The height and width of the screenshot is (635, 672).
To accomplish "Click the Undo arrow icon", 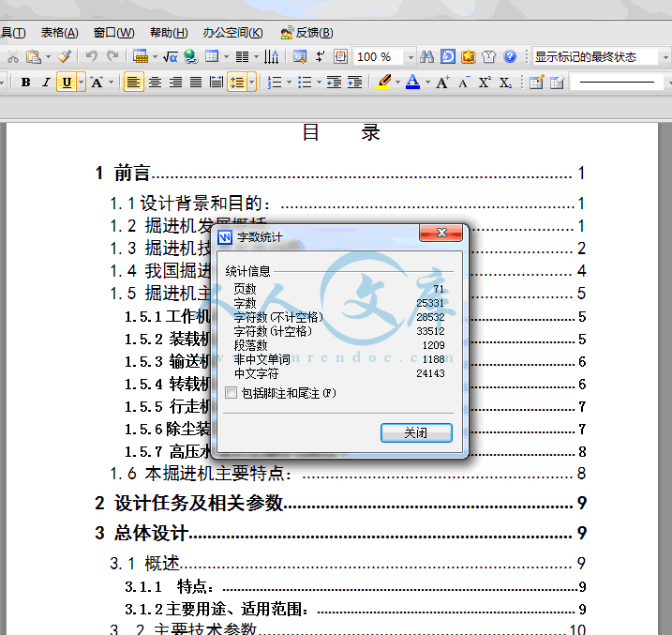I will point(91,56).
